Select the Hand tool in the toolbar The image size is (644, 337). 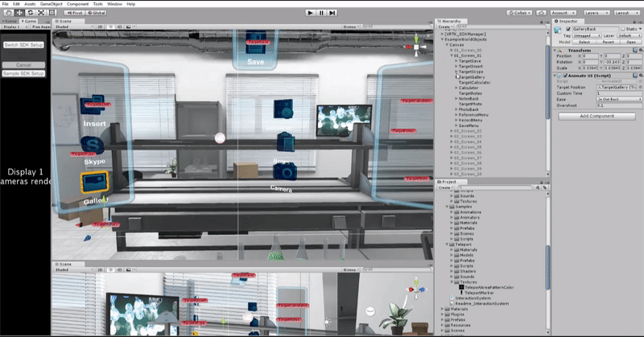[9, 13]
